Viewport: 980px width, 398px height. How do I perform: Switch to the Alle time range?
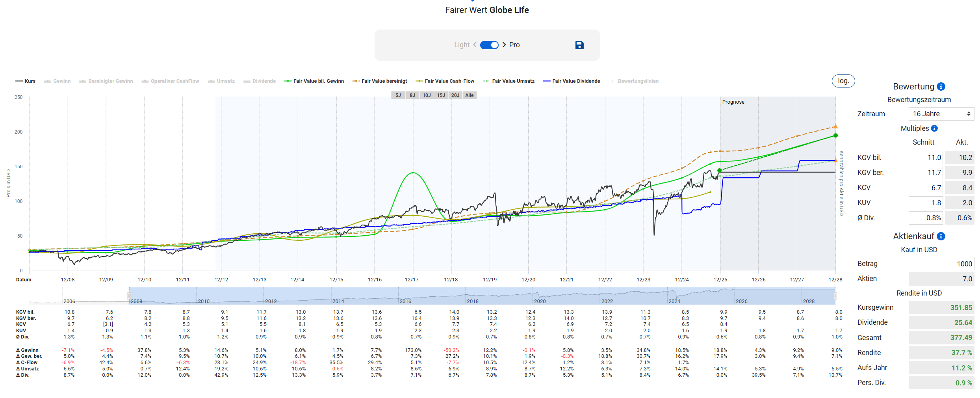tap(470, 95)
